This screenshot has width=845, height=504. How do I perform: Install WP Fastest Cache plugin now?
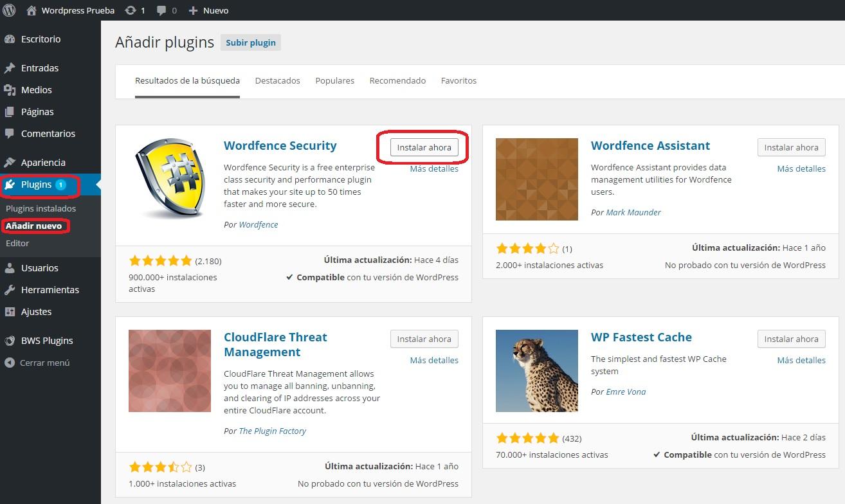[x=792, y=339]
